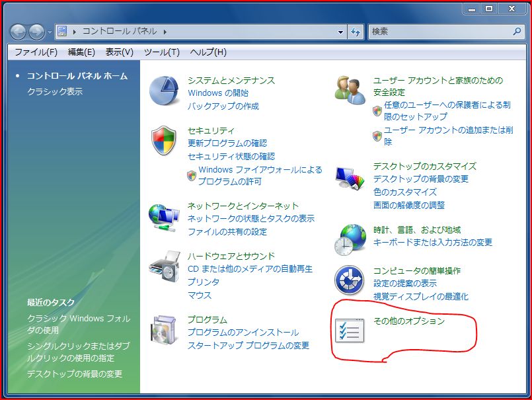The image size is (532, 400).
Task: Open デスクトップのカスタマイズ category heading
Action: (425, 167)
